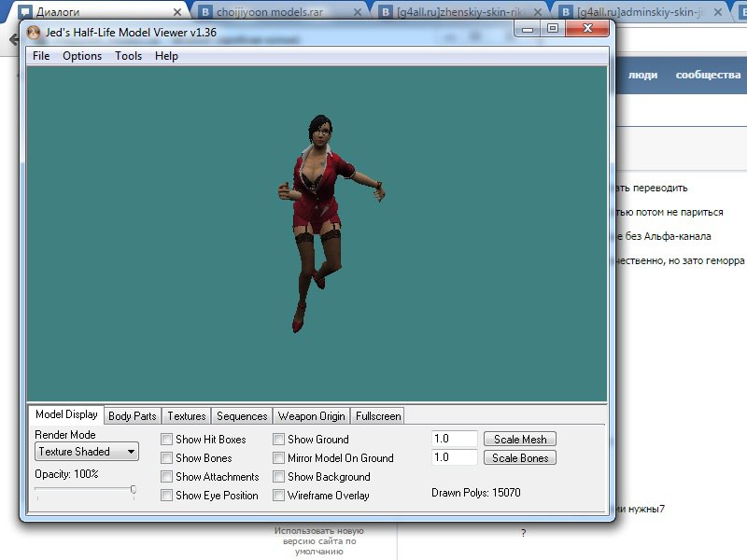
Task: Close the choijiyoon models.rar browser tab
Action: [x=358, y=12]
